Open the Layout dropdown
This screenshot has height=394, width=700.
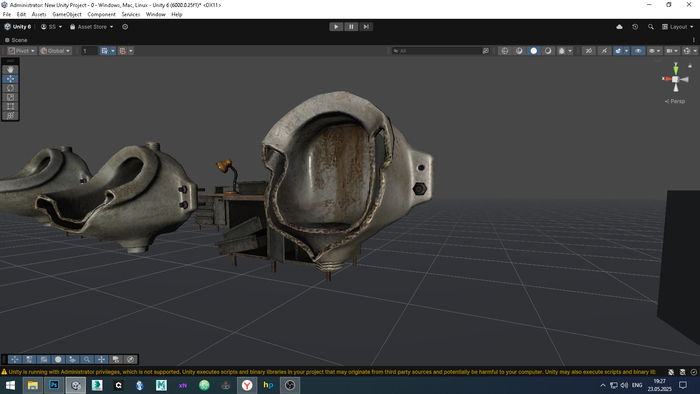tap(678, 27)
